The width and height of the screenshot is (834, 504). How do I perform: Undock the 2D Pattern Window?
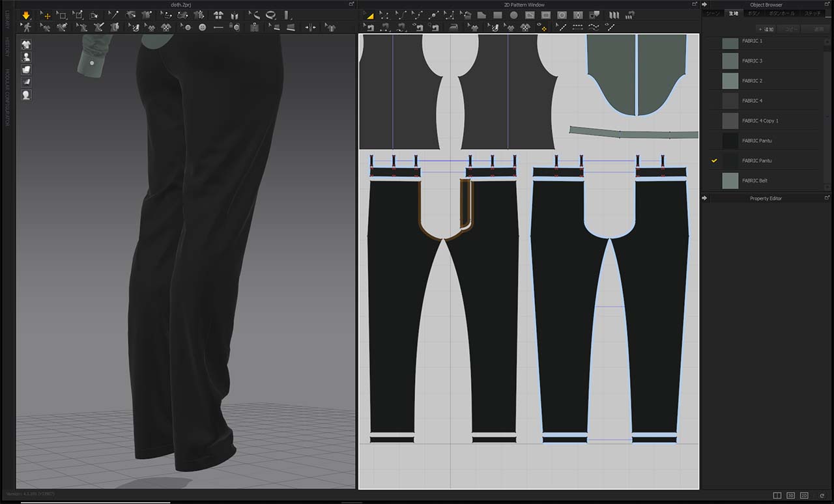695,5
